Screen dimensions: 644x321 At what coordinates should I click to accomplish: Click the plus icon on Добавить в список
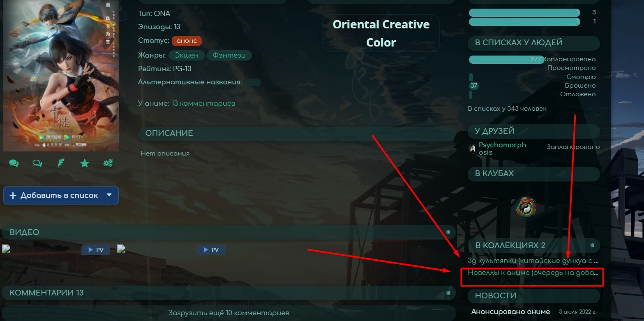[x=13, y=195]
